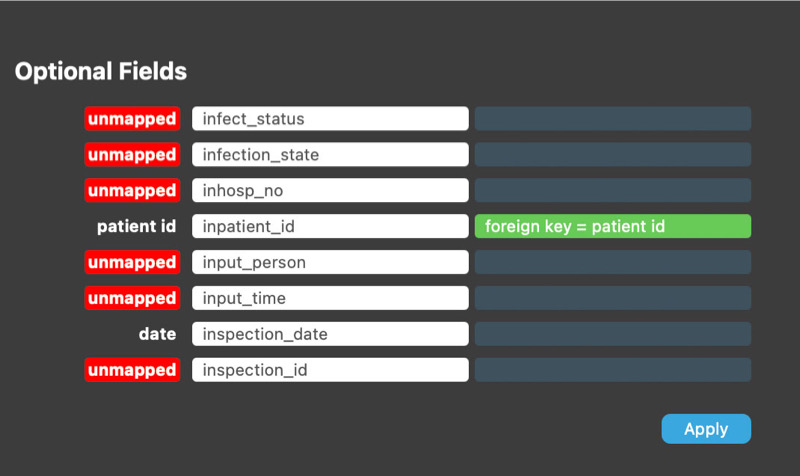Click the blue Apply button
Viewport: 800px width, 476px height.
coord(706,429)
